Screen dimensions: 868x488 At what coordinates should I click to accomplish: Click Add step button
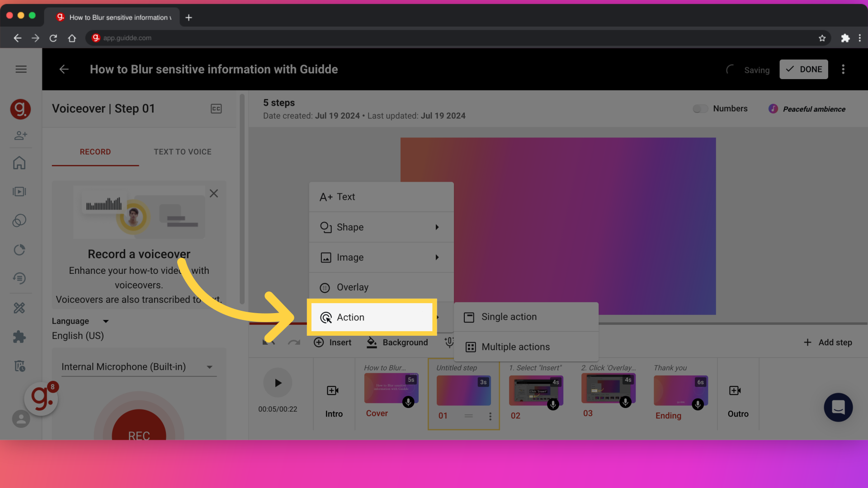[x=828, y=342]
